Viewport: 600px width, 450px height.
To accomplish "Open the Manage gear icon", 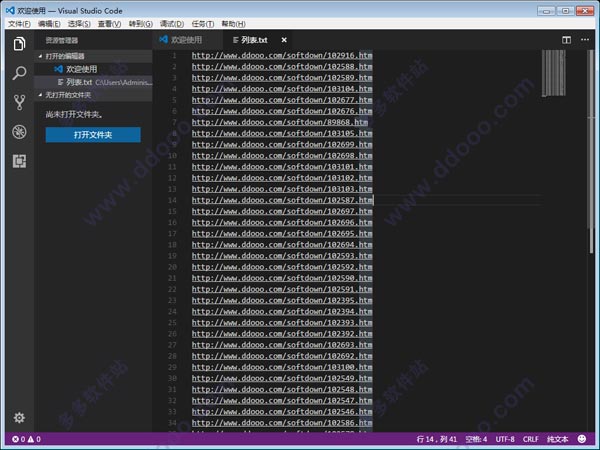I will 19,417.
